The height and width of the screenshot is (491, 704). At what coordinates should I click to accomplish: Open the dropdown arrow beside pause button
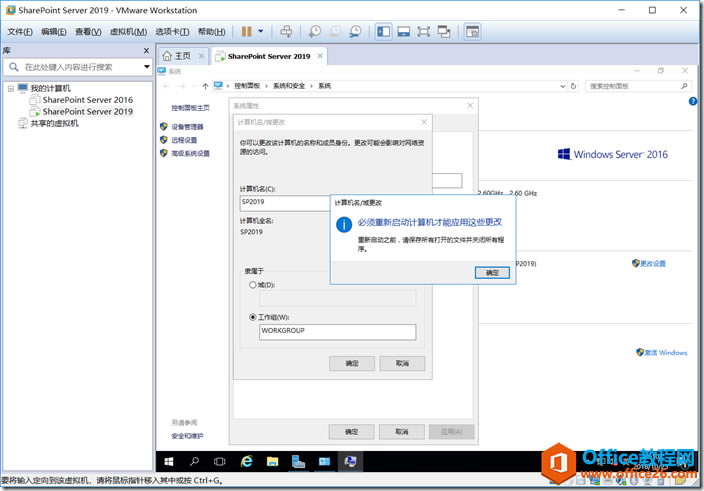coord(260,32)
